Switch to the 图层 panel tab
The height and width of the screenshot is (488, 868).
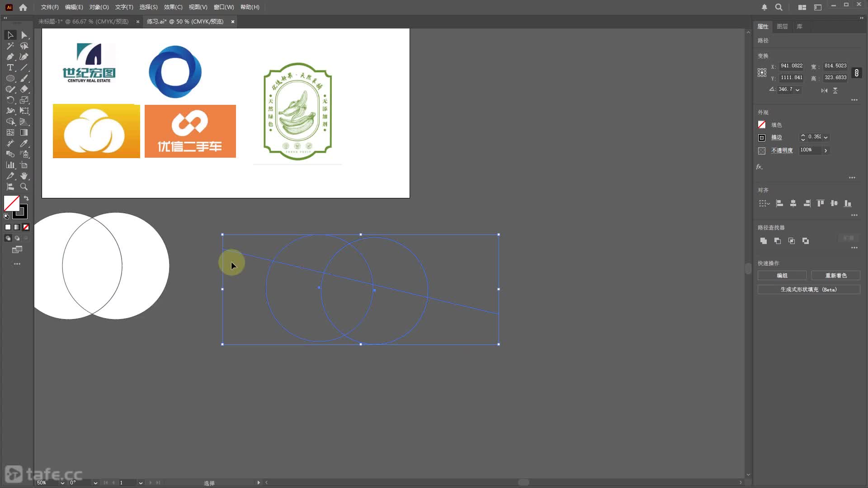coord(782,26)
